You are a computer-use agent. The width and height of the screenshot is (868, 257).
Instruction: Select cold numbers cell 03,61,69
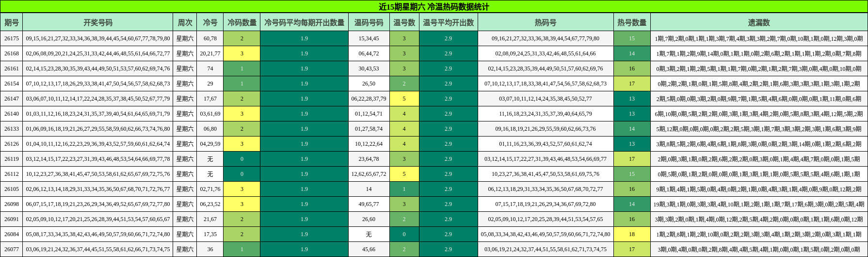(x=210, y=114)
